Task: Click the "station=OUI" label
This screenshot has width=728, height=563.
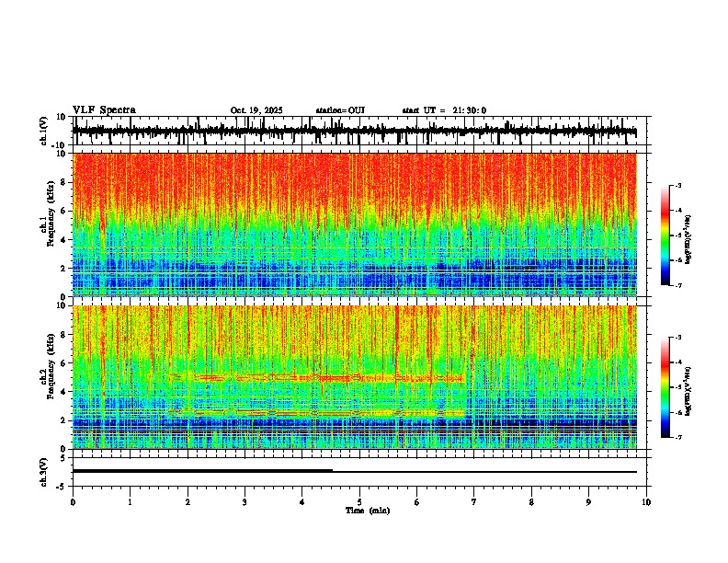Action: click(x=340, y=110)
